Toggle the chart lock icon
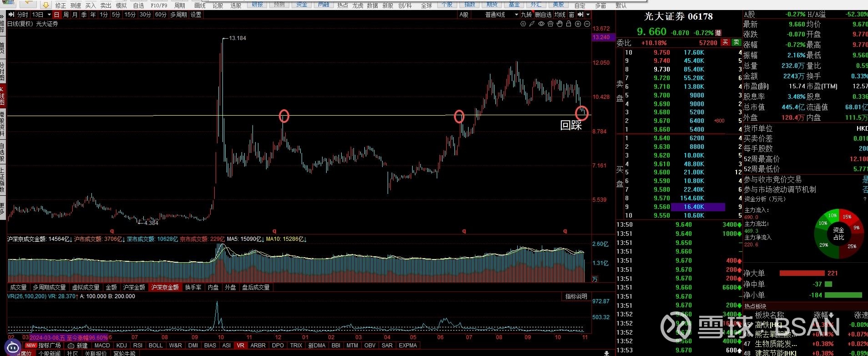The height and width of the screenshot is (356, 868). click(569, 24)
